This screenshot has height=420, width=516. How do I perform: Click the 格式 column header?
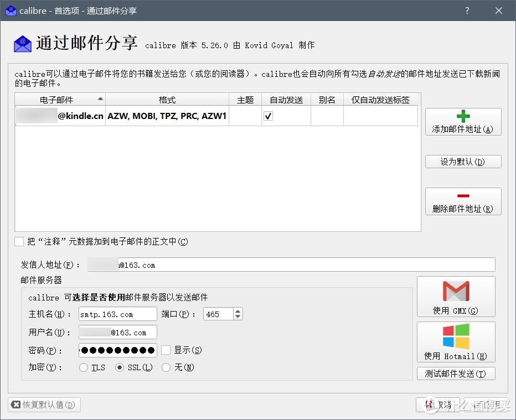[167, 100]
